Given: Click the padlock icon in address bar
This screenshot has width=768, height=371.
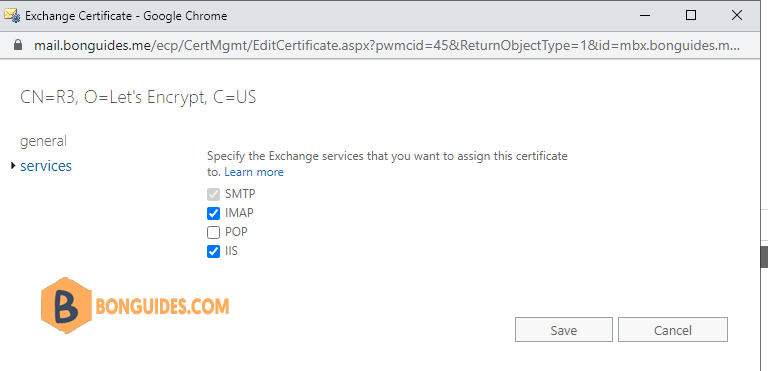Looking at the screenshot, I should [18, 46].
